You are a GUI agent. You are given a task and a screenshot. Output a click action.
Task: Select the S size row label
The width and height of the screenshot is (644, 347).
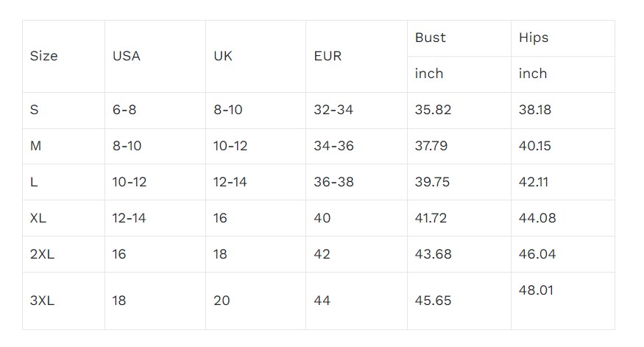click(x=34, y=110)
